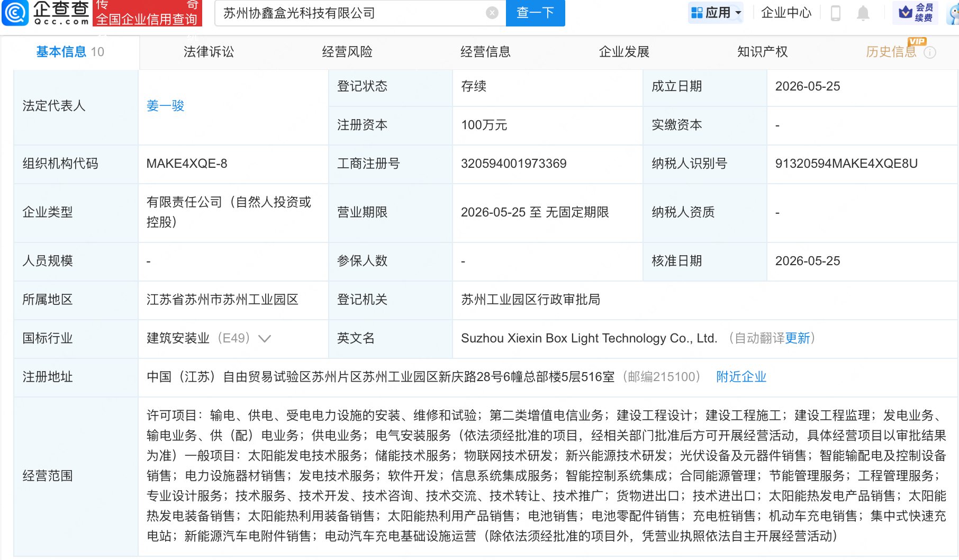The height and width of the screenshot is (560, 959).
Task: Expand the 建筑安装业 industry chevron
Action: [264, 339]
